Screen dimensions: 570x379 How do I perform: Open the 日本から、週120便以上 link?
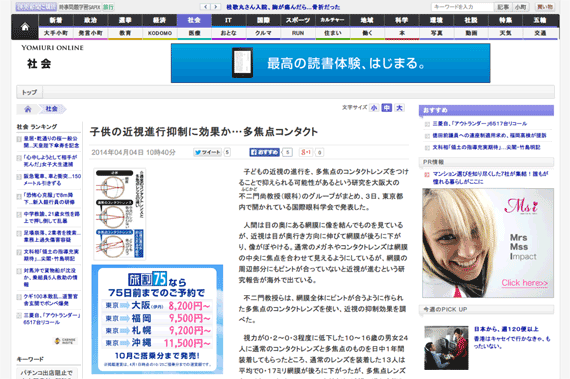click(506, 329)
